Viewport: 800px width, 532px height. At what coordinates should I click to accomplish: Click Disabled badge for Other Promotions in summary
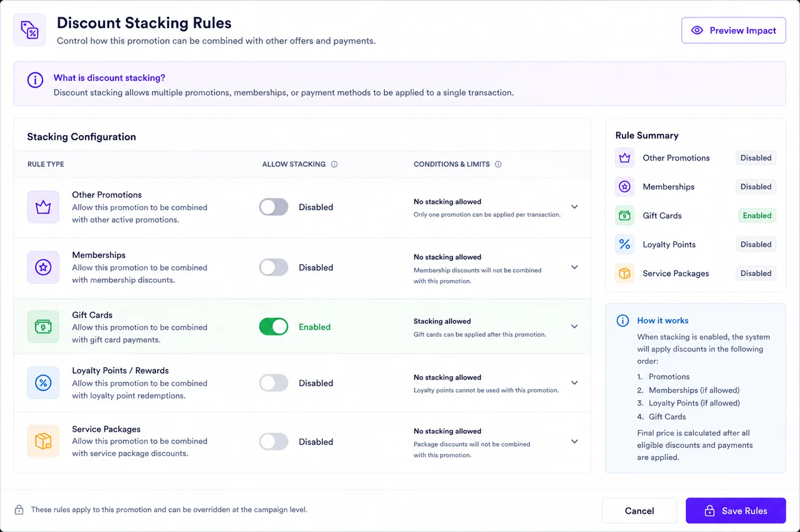click(x=756, y=158)
